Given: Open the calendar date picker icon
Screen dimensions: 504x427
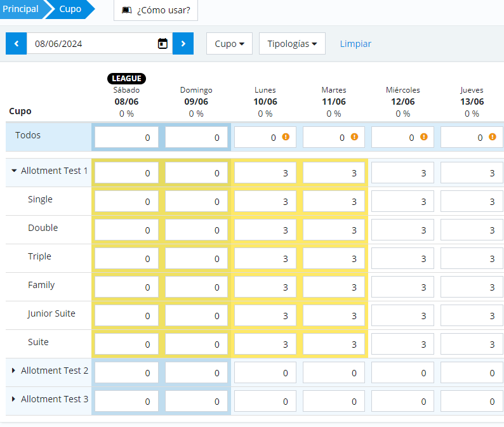Looking at the screenshot, I should pyautogui.click(x=162, y=44).
